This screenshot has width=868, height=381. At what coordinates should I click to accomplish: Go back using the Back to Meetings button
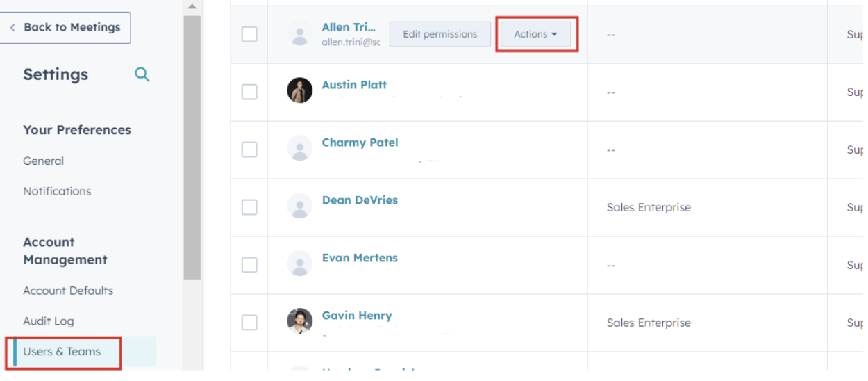[65, 27]
